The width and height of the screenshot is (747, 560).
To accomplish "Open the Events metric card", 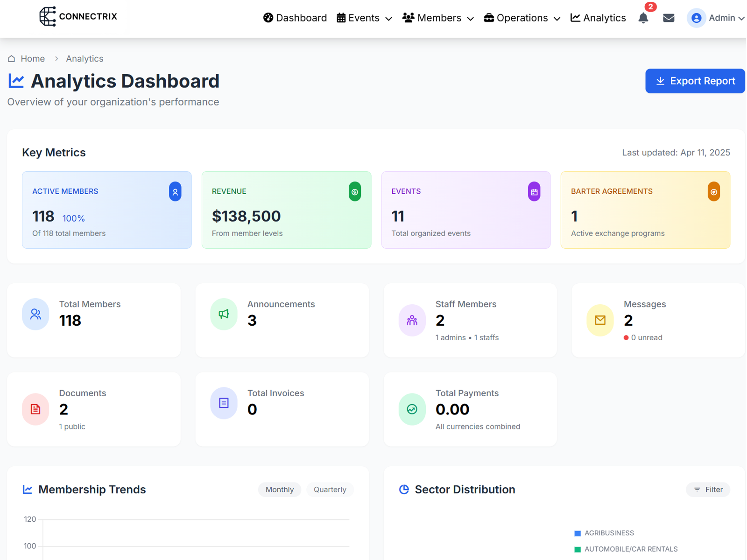I will tap(466, 210).
